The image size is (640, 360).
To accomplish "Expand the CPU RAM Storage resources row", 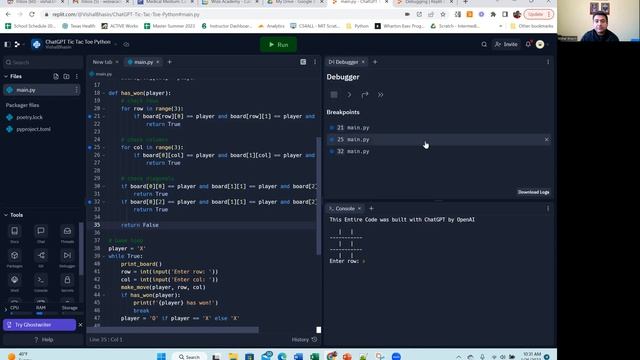I will [x=6, y=309].
